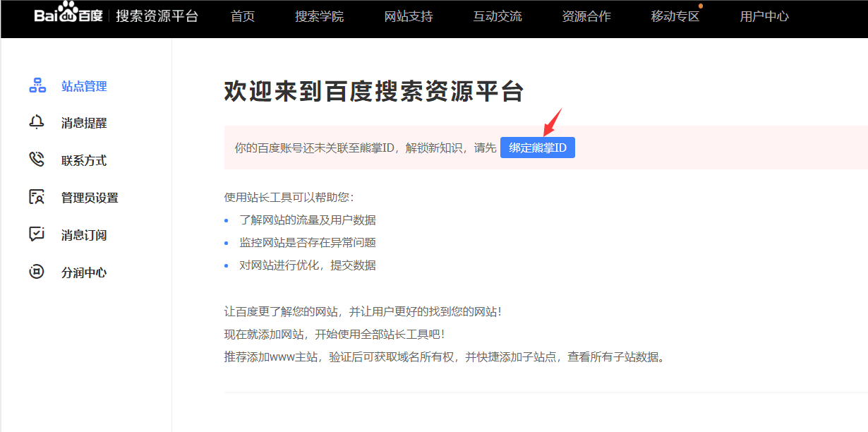Open the 用户中心 user center menu
This screenshot has height=432, width=868.
pyautogui.click(x=764, y=16)
